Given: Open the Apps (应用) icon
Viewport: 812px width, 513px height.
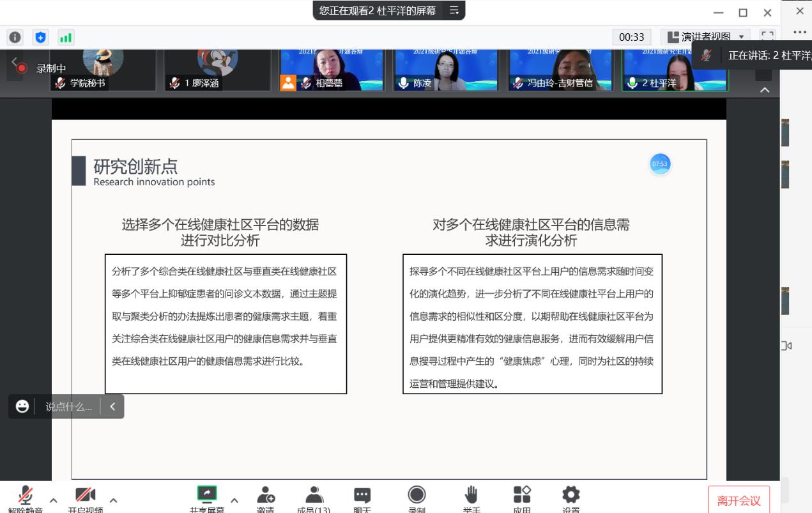Looking at the screenshot, I should tap(522, 497).
